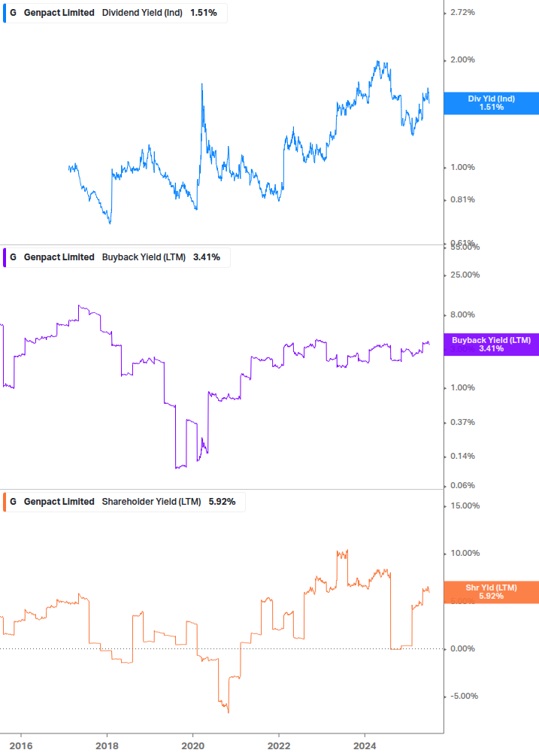Select the Buyback Yield (LTM) metric label
Screen dimensions: 539x756
(144, 257)
